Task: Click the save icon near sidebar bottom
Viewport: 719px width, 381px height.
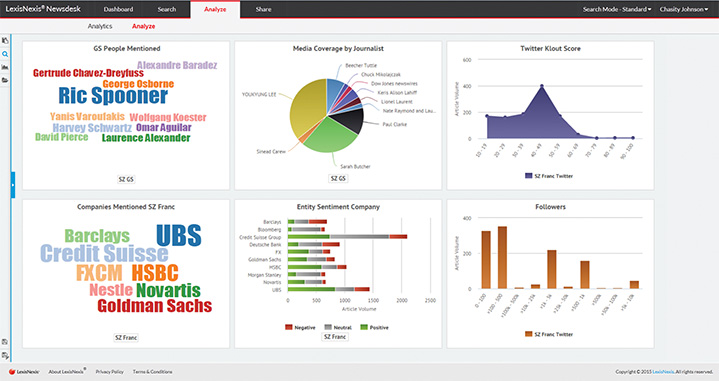Action: click(x=5, y=342)
